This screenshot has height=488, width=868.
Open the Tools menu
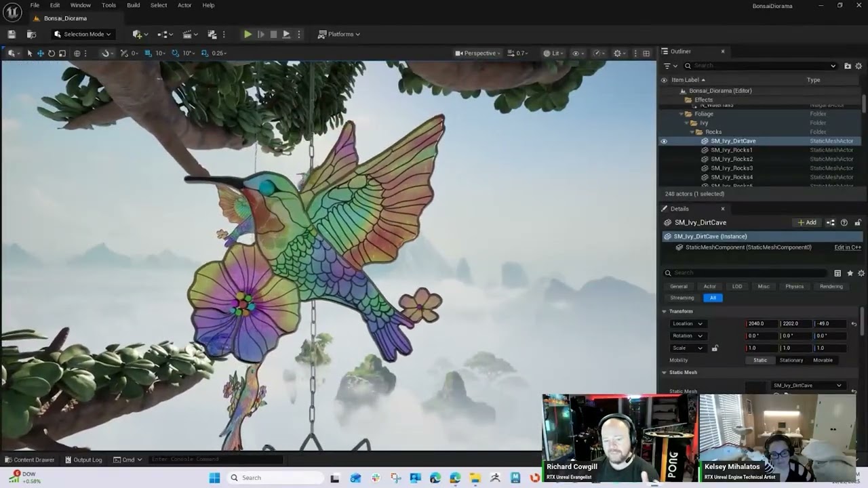[108, 5]
